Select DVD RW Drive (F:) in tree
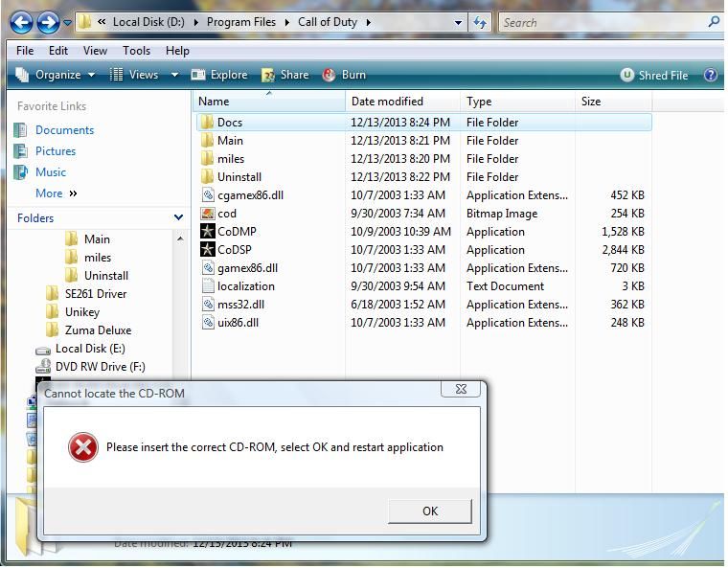The image size is (728, 568). click(x=101, y=367)
